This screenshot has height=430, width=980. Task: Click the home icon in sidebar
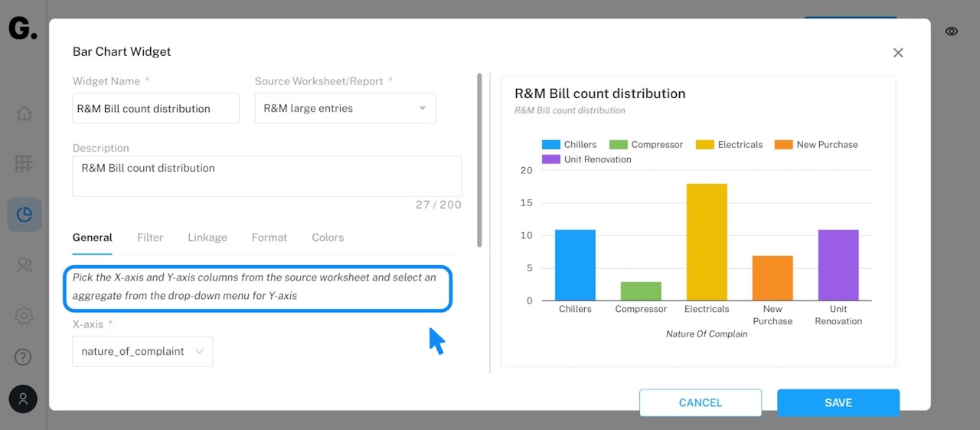click(x=24, y=113)
